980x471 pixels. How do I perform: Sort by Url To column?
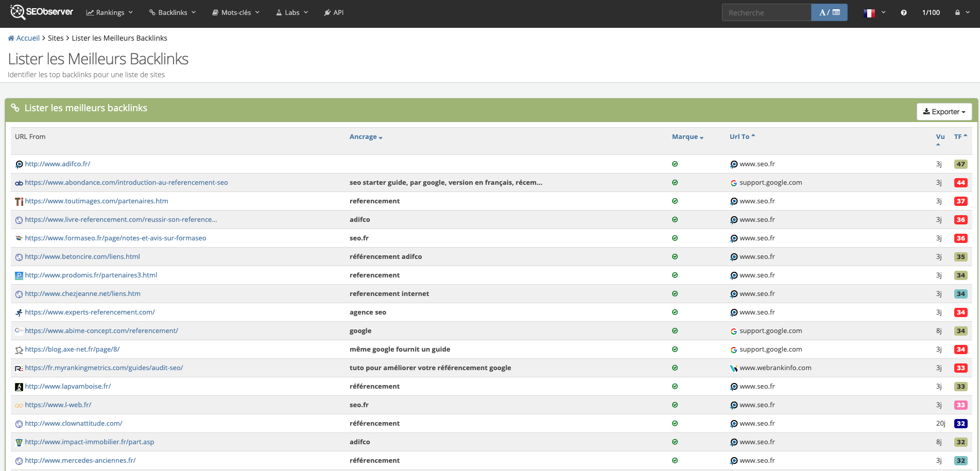coord(742,137)
